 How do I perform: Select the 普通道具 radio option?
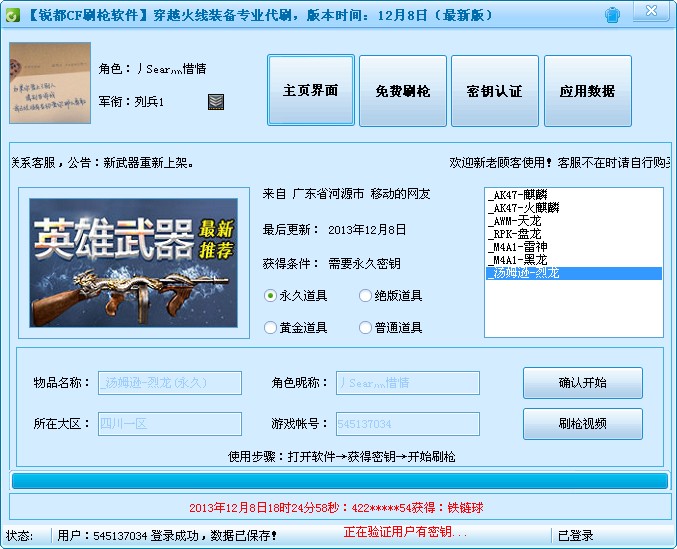366,327
